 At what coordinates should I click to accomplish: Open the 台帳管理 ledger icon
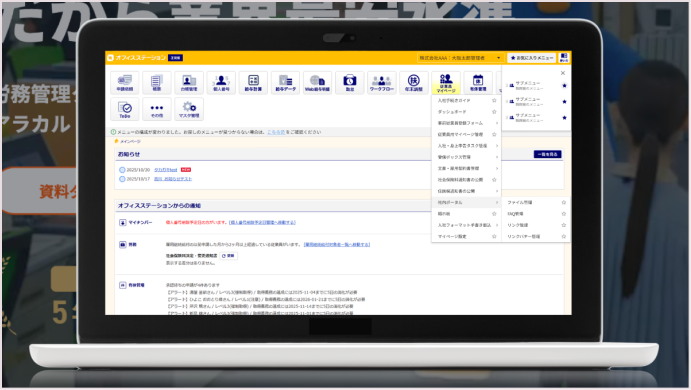coord(189,82)
